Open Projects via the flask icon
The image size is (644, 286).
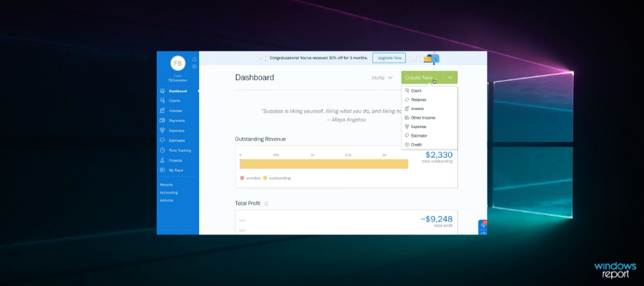coord(162,160)
